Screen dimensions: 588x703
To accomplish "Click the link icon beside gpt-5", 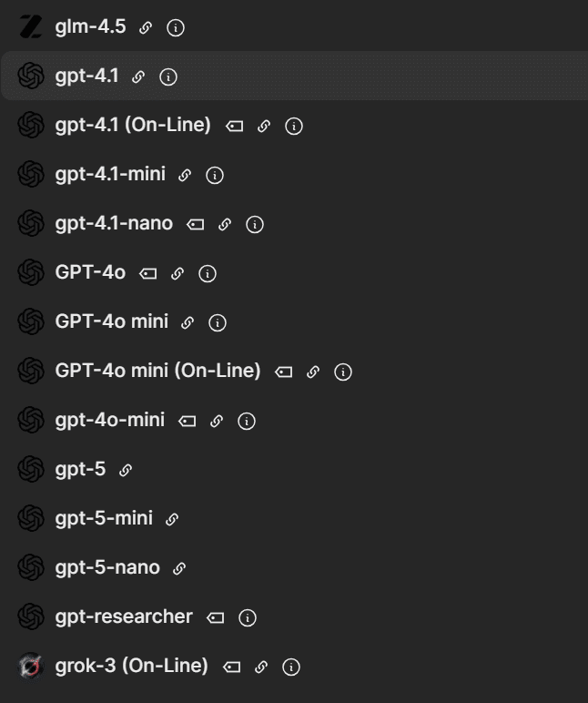I will coord(126,470).
